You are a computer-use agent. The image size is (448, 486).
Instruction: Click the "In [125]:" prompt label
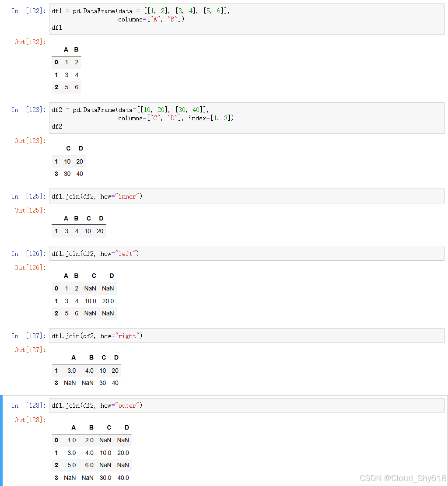click(x=28, y=196)
